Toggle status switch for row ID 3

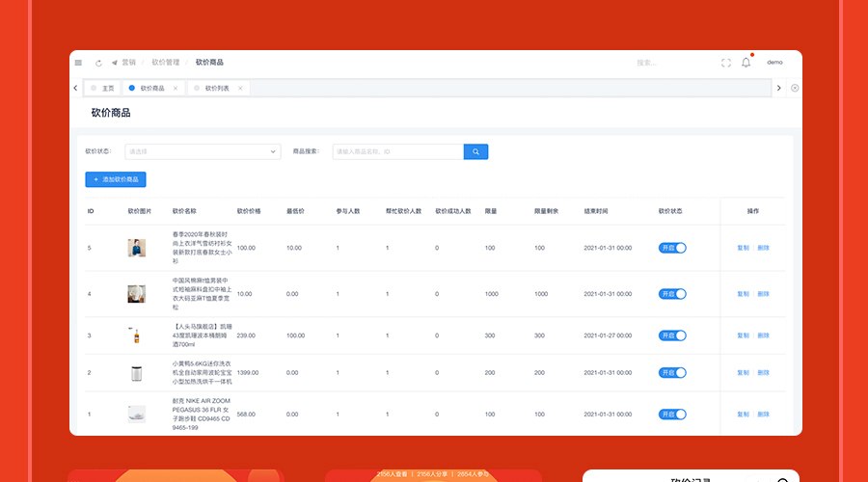click(x=672, y=335)
